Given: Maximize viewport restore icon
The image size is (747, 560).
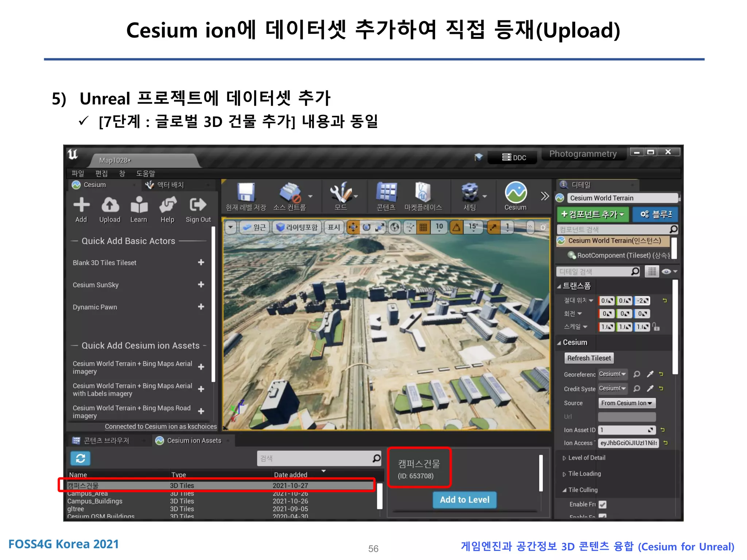Looking at the screenshot, I should point(543,227).
